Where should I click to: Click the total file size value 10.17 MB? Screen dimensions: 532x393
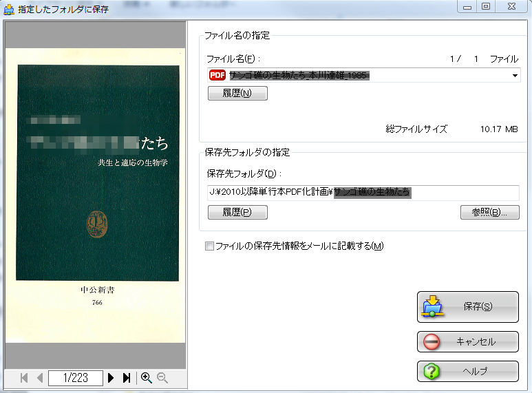point(499,129)
